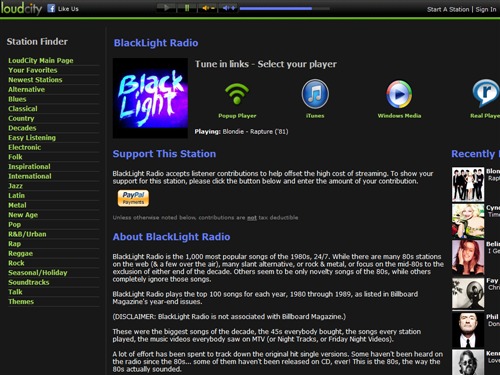This screenshot has height=375, width=500.
Task: Open the Jazz stations category
Action: point(16,186)
